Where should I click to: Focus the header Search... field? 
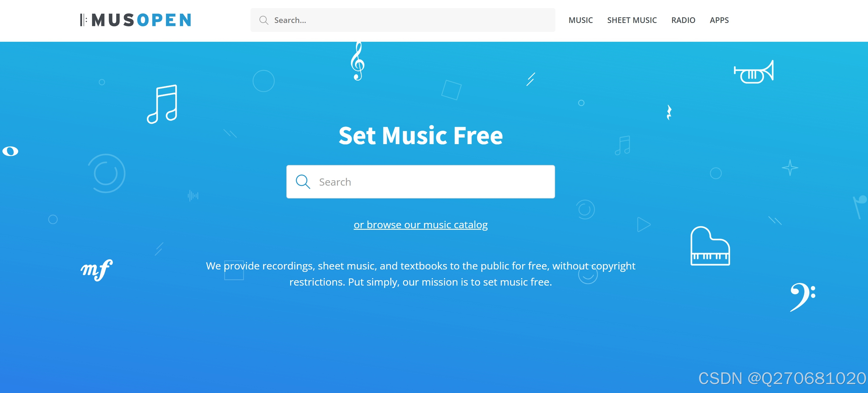tap(403, 20)
